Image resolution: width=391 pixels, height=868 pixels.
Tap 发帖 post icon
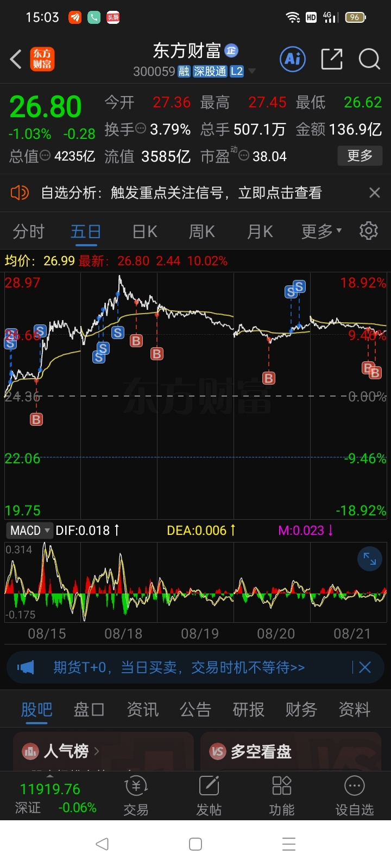click(209, 796)
